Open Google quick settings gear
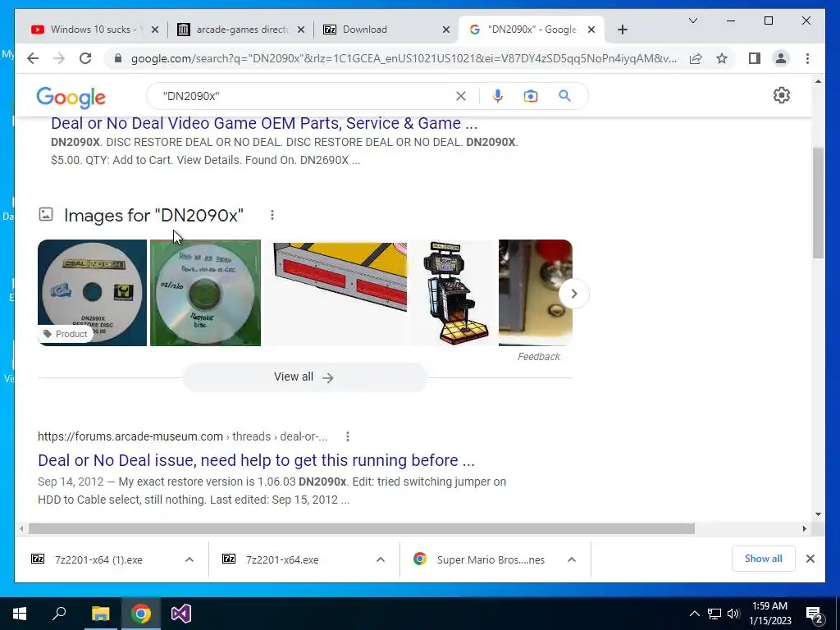This screenshot has height=630, width=840. [782, 95]
